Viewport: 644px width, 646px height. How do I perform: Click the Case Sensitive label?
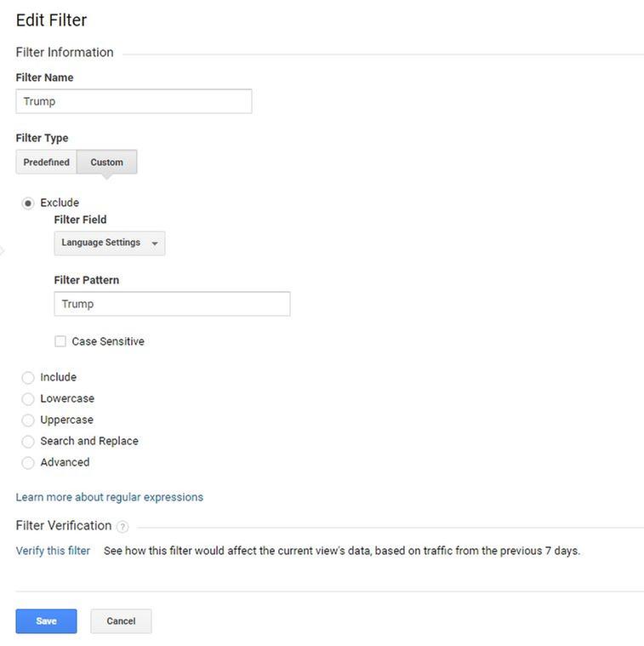click(x=108, y=341)
